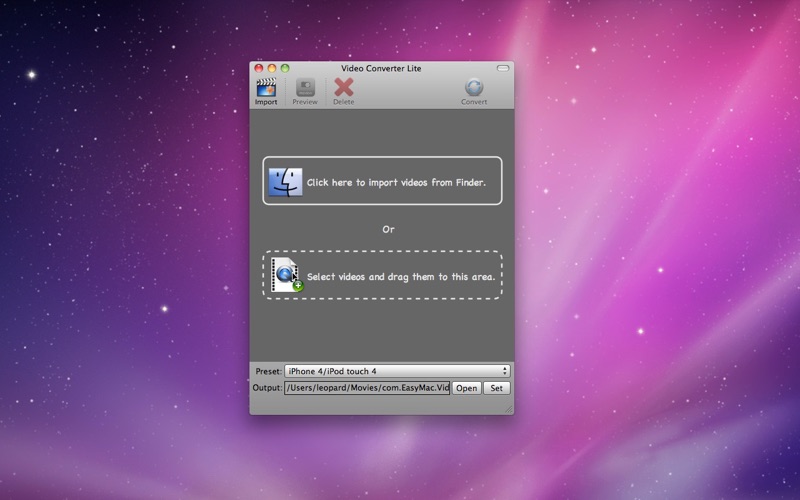The image size is (800, 500).
Task: Click the Set button for output folder
Action: (496, 388)
